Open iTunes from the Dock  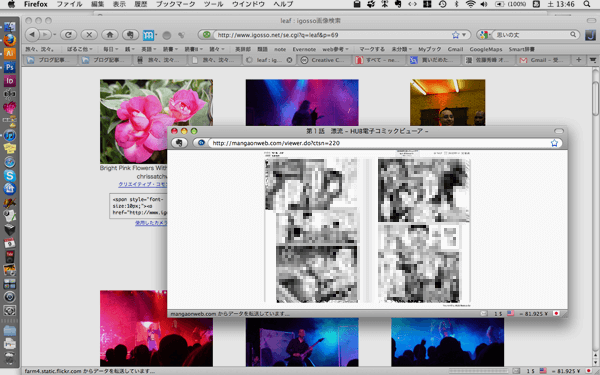(10, 135)
